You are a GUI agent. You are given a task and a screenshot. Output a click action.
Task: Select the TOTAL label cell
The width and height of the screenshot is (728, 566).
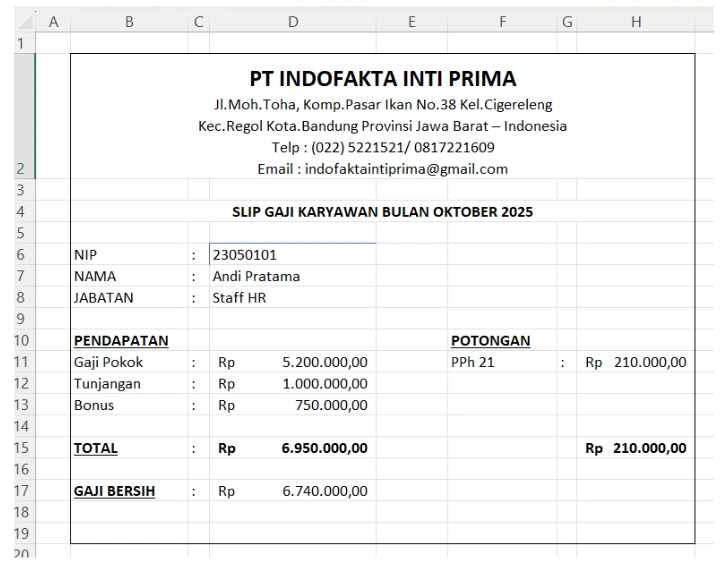point(129,448)
